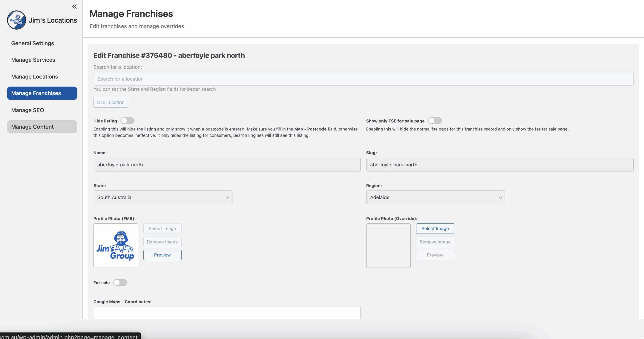Click the Google Maps Coordinates field
This screenshot has width=644, height=339.
pyautogui.click(x=227, y=313)
